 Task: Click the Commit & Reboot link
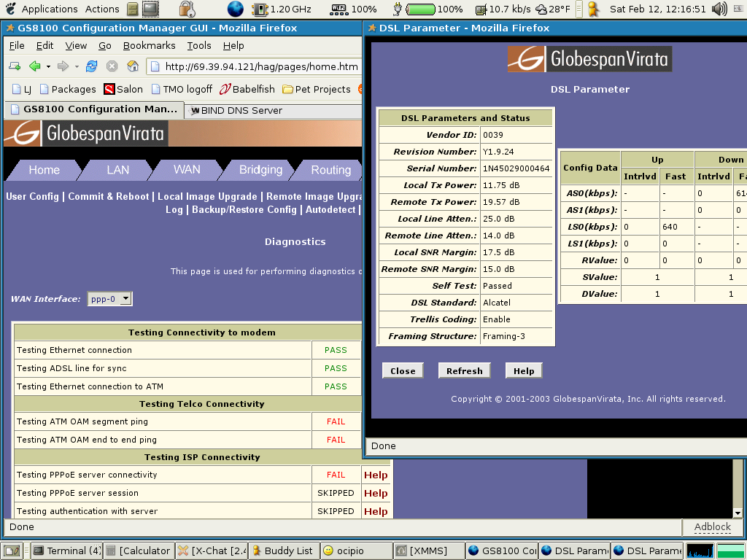tap(109, 196)
